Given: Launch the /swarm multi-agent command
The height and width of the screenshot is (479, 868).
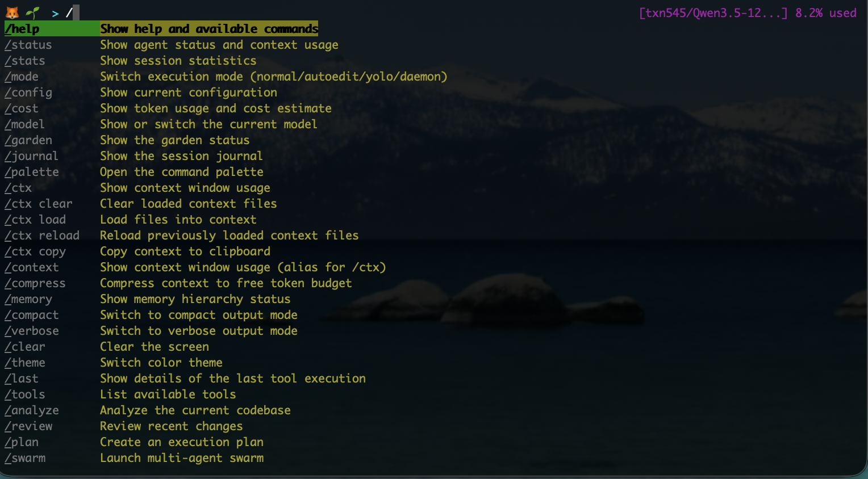Looking at the screenshot, I should [x=25, y=458].
